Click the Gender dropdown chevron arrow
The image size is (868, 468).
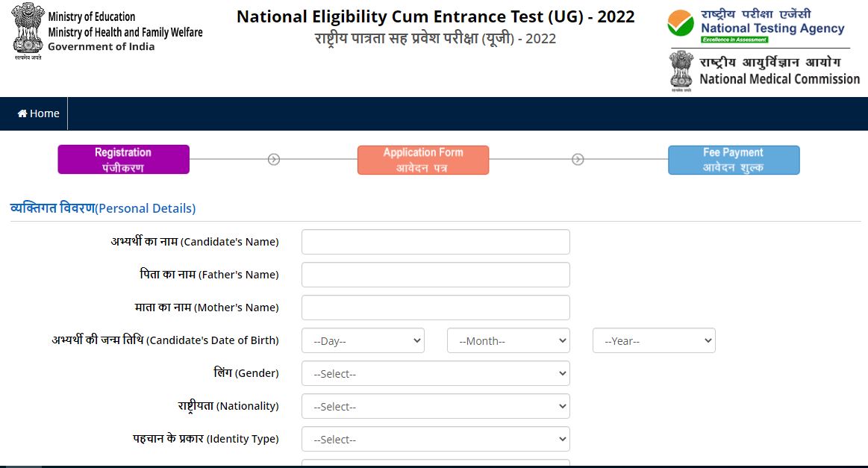562,373
